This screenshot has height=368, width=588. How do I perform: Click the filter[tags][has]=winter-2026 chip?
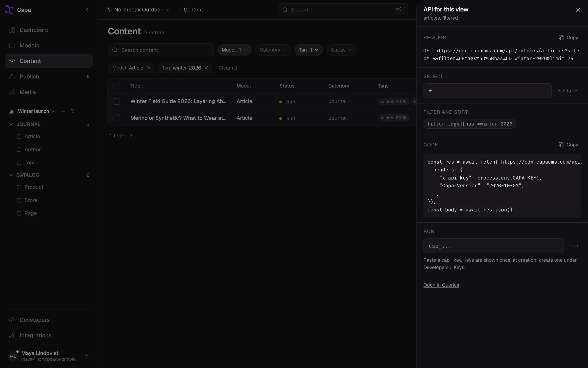point(470,124)
